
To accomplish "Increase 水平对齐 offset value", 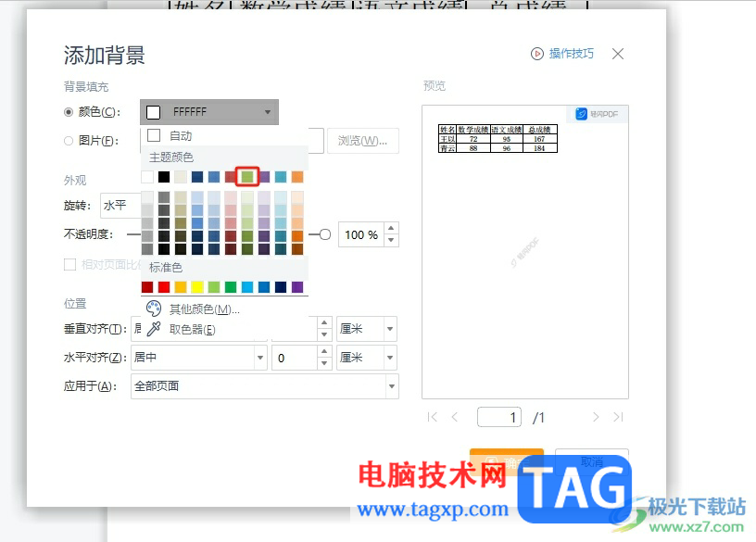I will pyautogui.click(x=324, y=351).
